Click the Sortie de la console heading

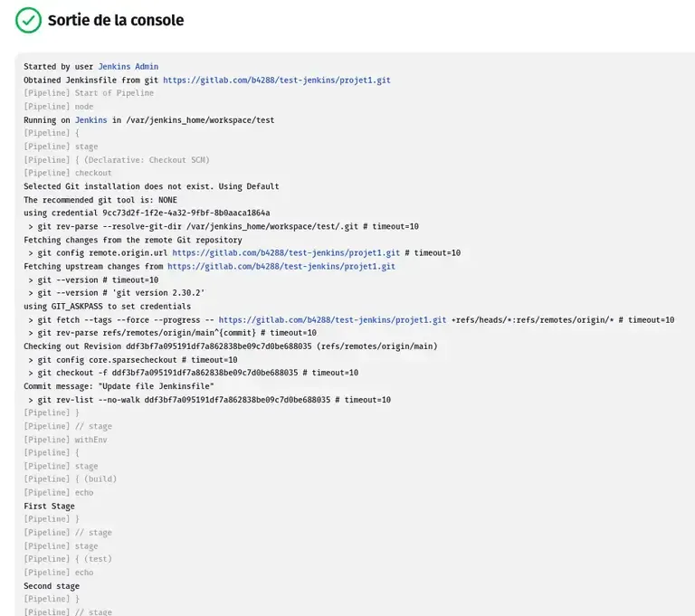click(x=115, y=20)
